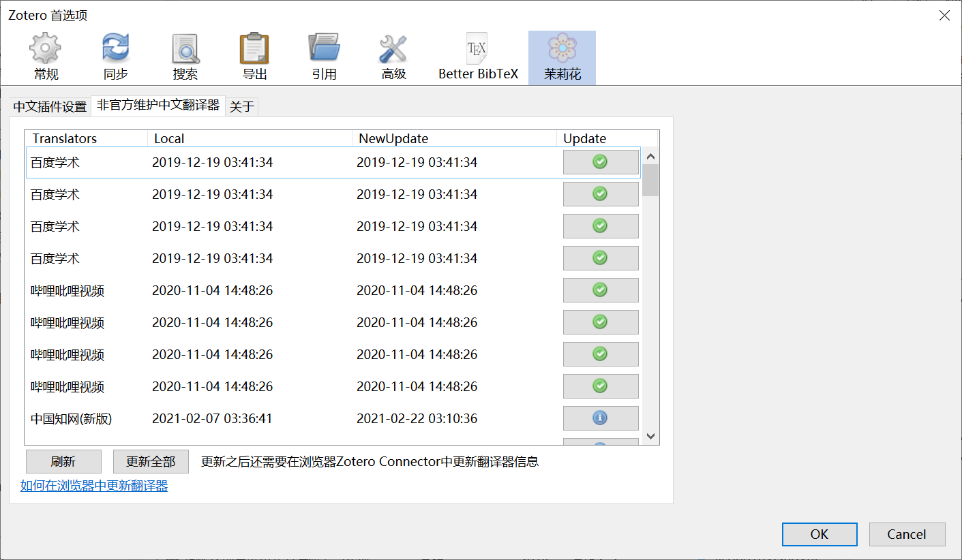Click the Translators column header
Screen dimensions: 962x560
tap(86, 138)
